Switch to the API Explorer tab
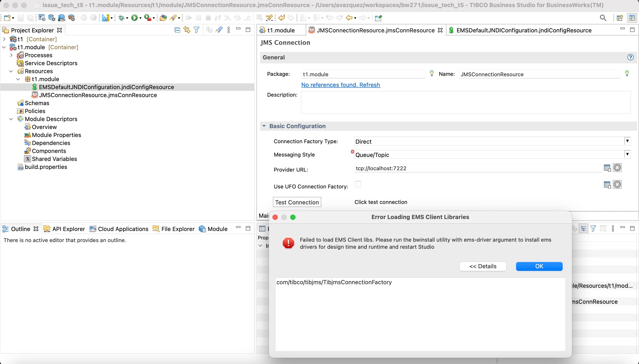 pos(64,229)
